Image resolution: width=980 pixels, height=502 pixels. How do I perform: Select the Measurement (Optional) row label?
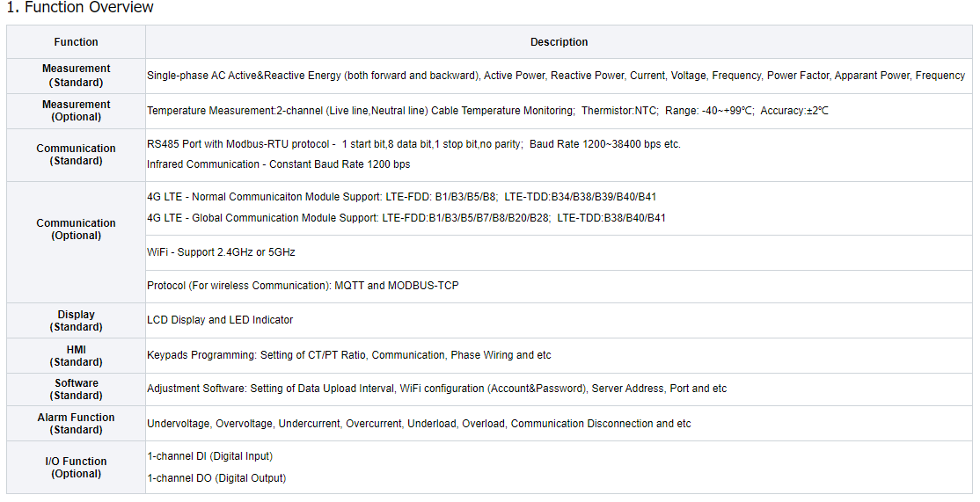(x=77, y=111)
